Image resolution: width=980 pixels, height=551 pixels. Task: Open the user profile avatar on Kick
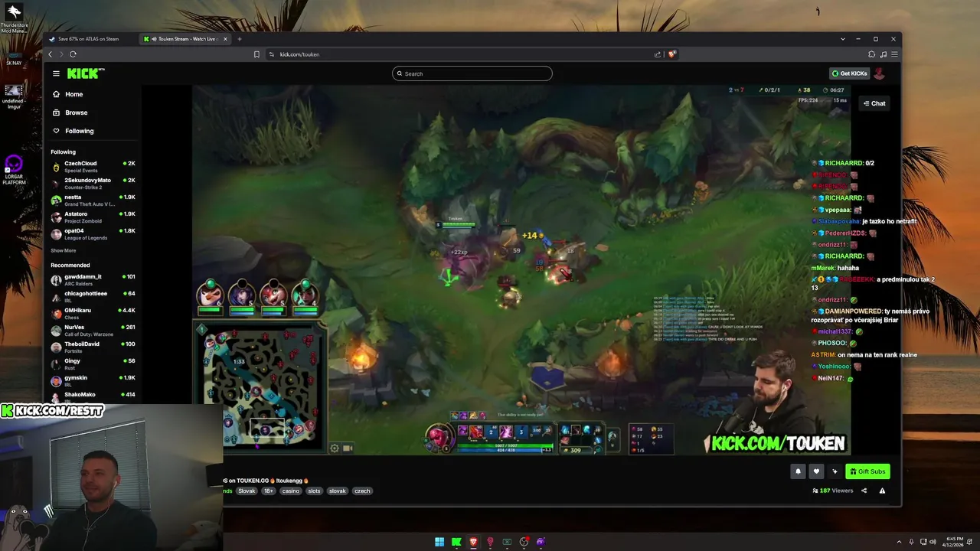[880, 73]
